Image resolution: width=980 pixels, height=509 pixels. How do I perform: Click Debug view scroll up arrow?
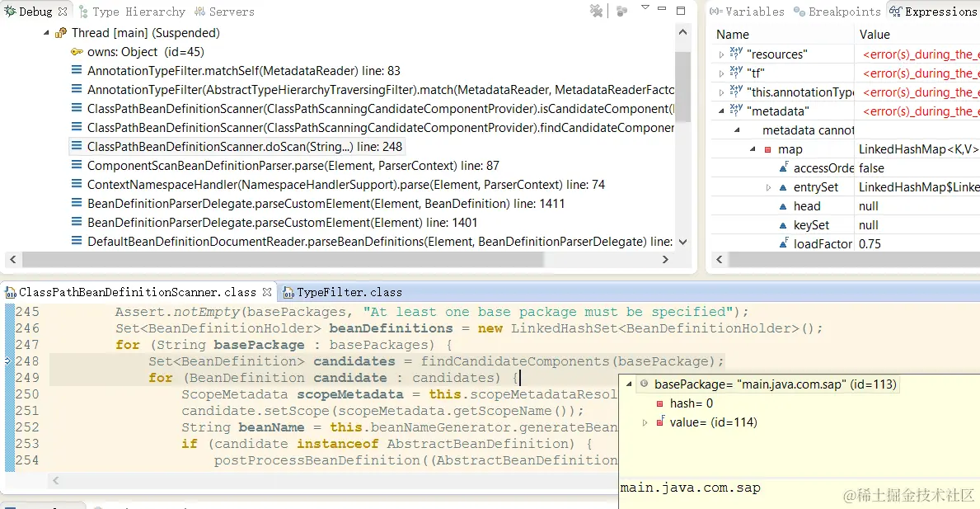pos(682,32)
